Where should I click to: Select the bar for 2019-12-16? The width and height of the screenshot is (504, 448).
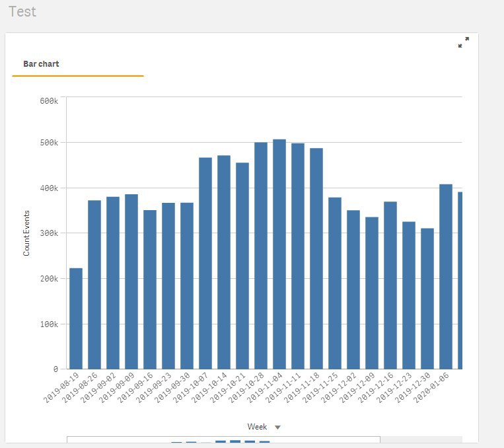pyautogui.click(x=390, y=285)
